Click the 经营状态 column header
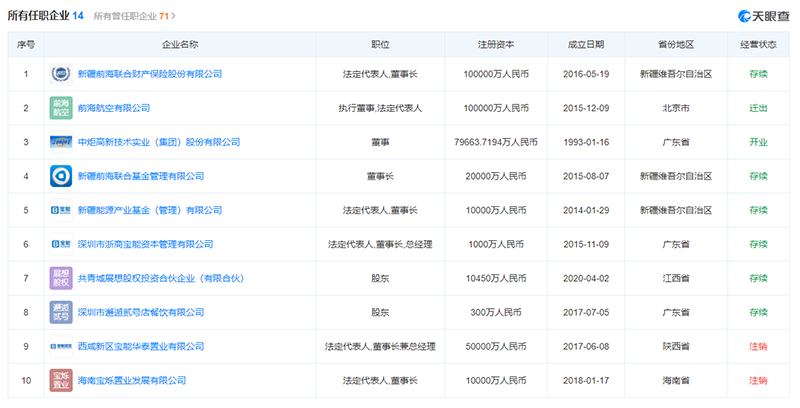Image resolution: width=800 pixels, height=408 pixels. [758, 45]
